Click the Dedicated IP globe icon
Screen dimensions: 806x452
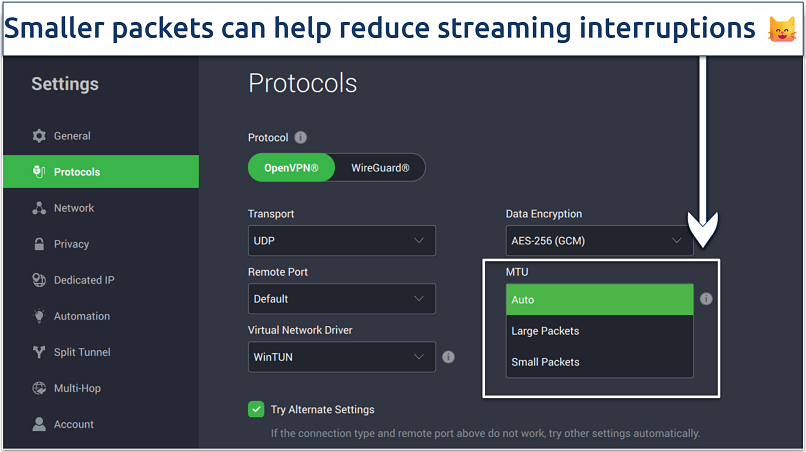point(39,280)
